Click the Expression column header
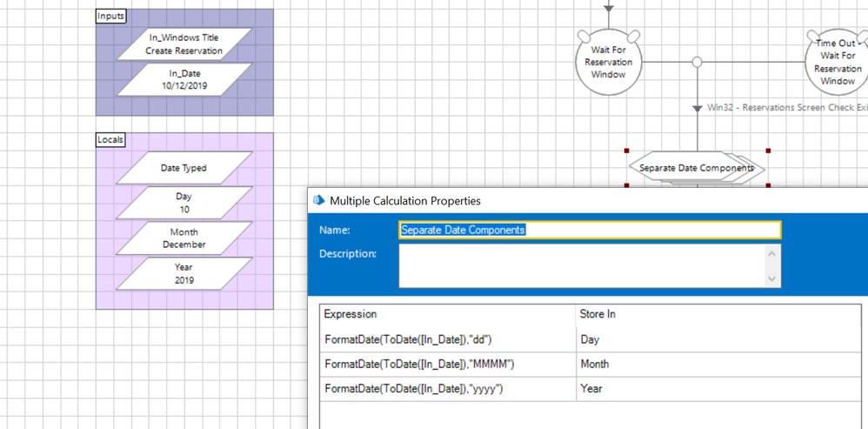The image size is (868, 429). pyautogui.click(x=351, y=314)
